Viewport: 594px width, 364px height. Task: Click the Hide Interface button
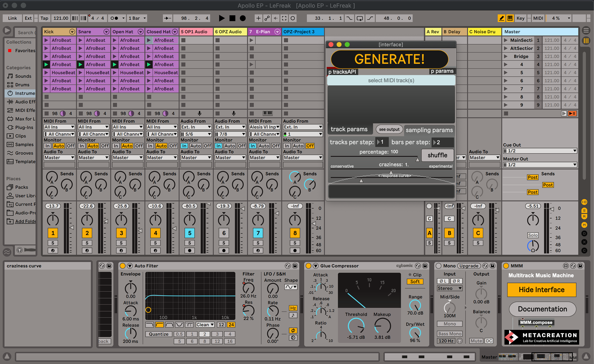tap(542, 290)
